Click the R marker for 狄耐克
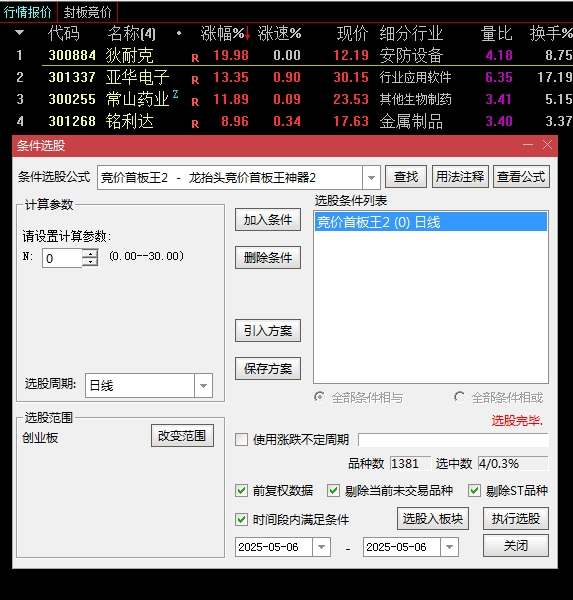The width and height of the screenshot is (573, 600). point(195,58)
